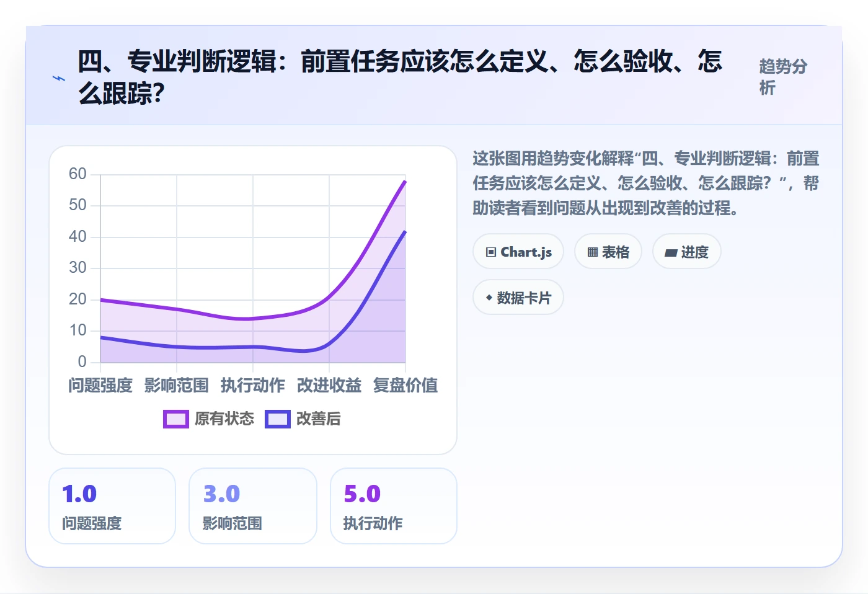The height and width of the screenshot is (594, 868).
Task: Click the 进度 tag chip
Action: pos(687,252)
